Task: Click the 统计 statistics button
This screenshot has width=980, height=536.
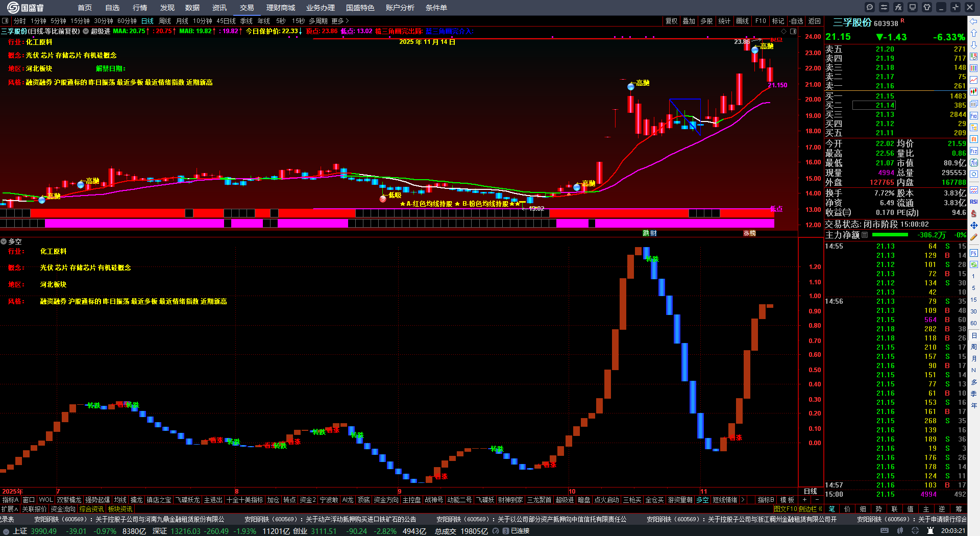Action: 724,21
